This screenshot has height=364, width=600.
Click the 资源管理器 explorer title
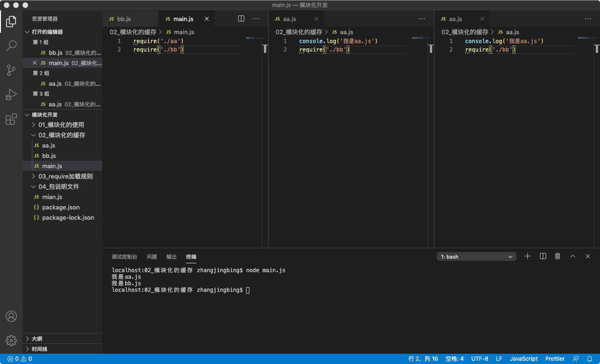45,19
